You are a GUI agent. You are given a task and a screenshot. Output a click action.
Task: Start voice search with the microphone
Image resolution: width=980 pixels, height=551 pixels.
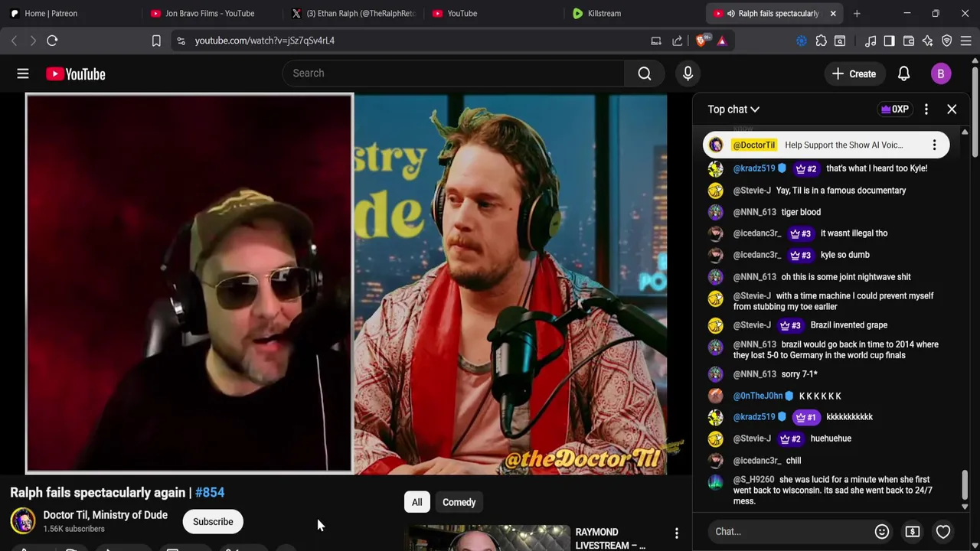[688, 73]
